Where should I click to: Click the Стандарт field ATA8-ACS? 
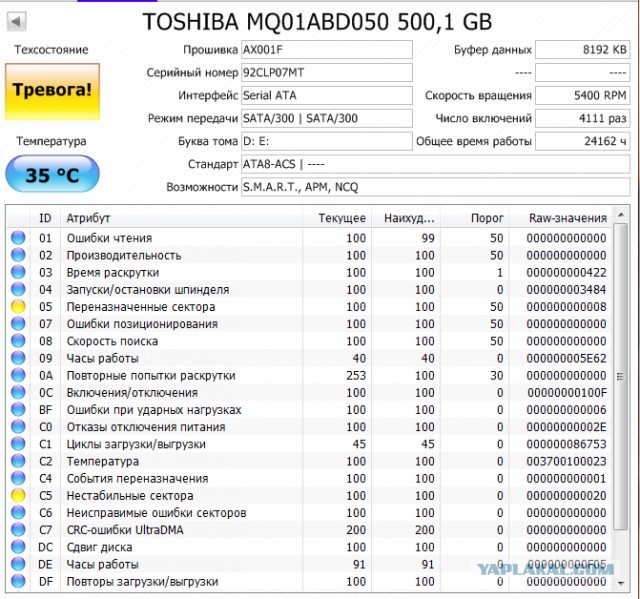pos(436,164)
